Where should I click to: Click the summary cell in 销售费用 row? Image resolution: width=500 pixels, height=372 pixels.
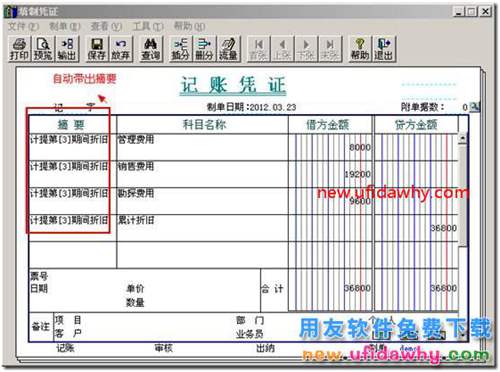(x=73, y=174)
